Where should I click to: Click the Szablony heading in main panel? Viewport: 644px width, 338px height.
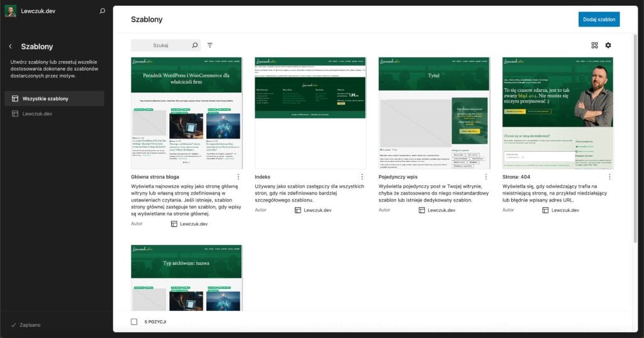tap(147, 20)
